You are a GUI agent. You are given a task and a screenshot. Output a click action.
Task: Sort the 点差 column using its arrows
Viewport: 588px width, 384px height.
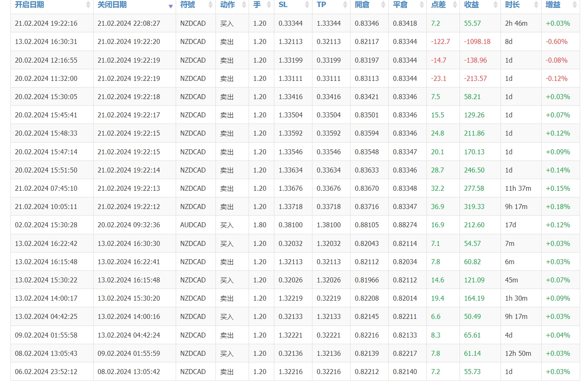click(x=455, y=5)
